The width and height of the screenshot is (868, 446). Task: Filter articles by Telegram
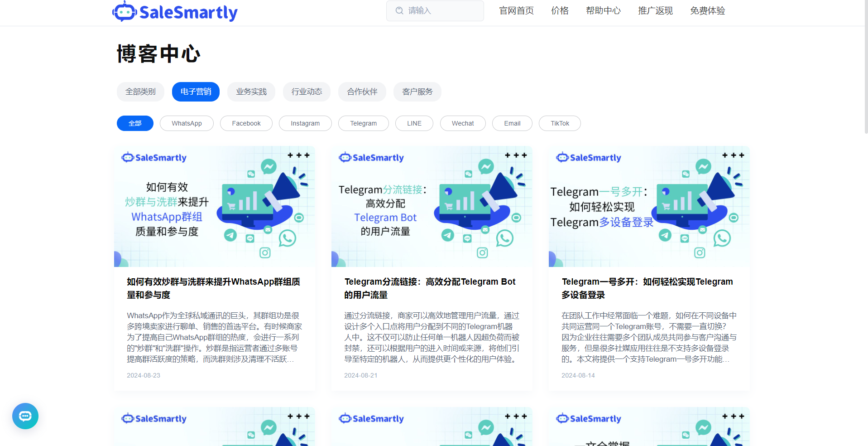363,123
